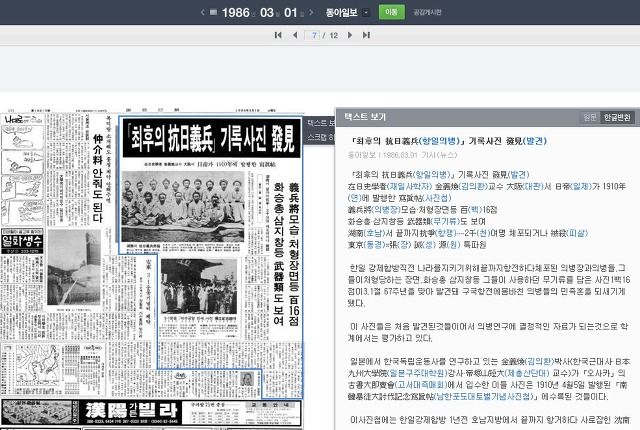Click the paragraph beginning 이 사진들은 처음 발견된것들이어서
This screenshot has width=640, height=430.
[x=489, y=332]
